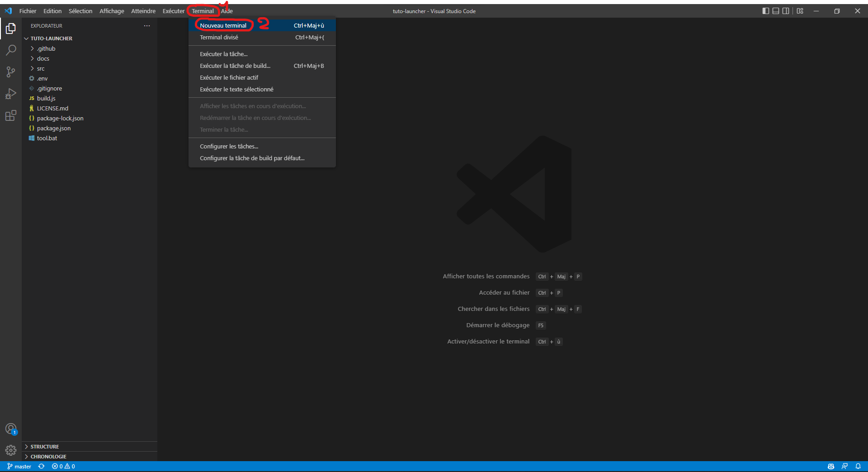Toggle primary sidebar layout icon

[765, 11]
